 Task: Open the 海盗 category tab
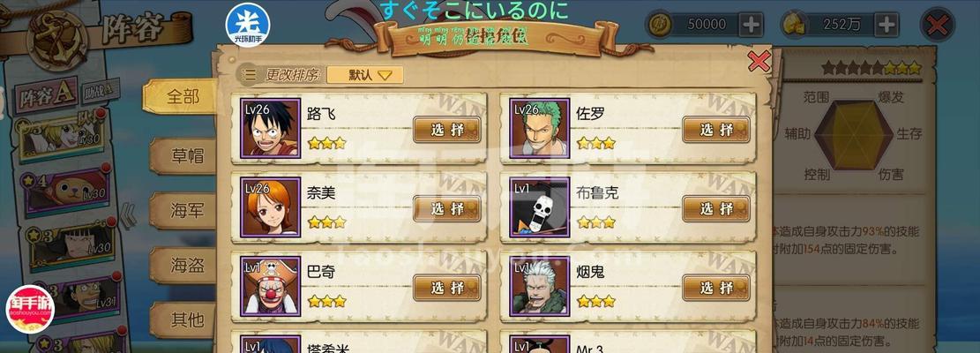click(186, 266)
